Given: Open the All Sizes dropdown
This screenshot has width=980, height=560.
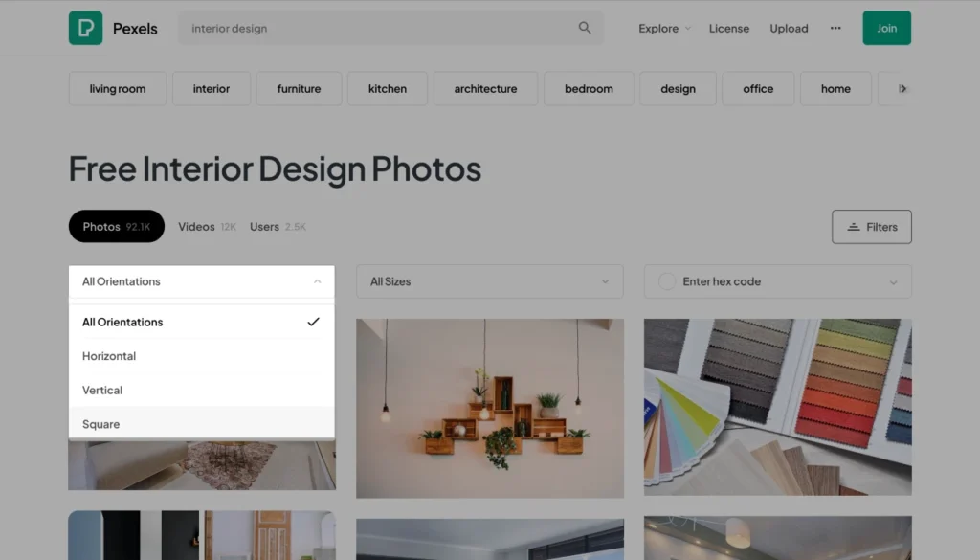Looking at the screenshot, I should click(x=489, y=281).
